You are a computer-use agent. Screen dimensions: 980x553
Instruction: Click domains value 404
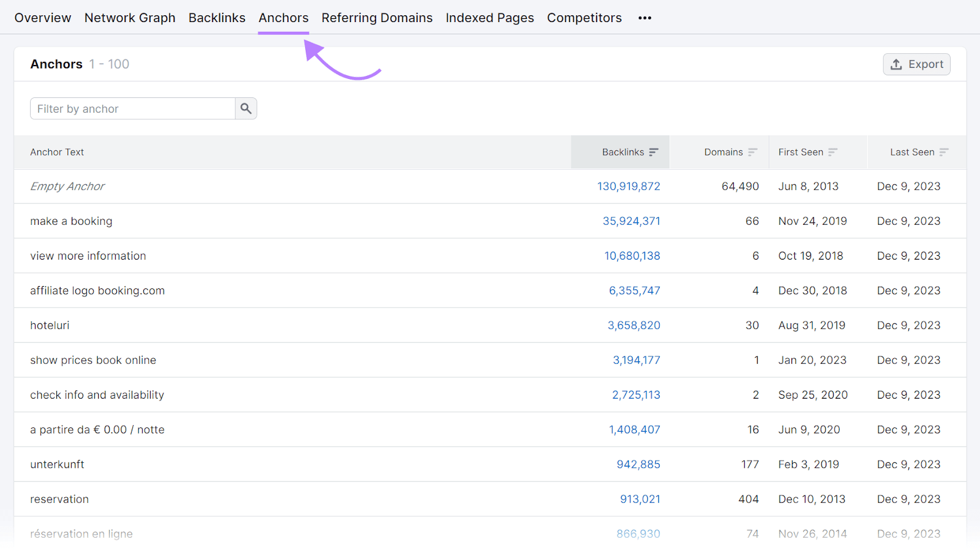pos(748,499)
